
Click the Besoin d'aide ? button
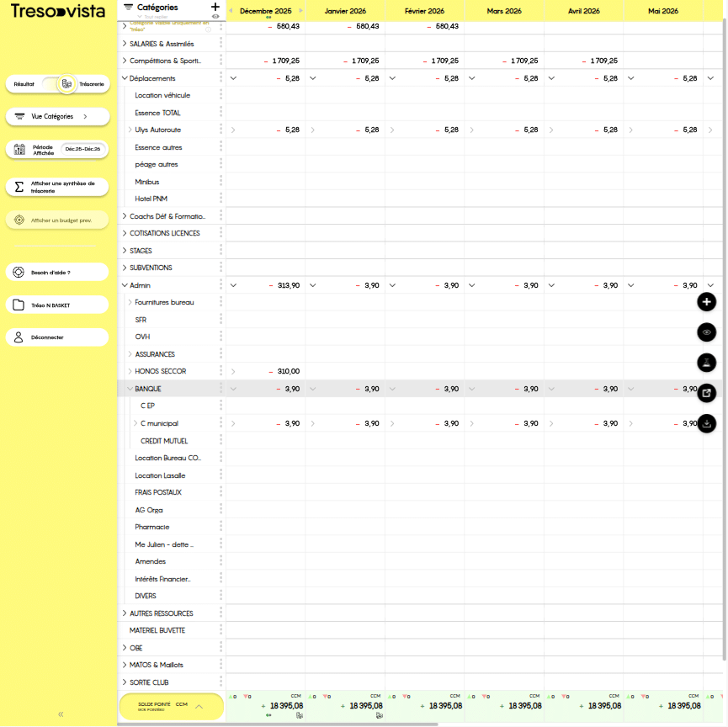pyautogui.click(x=57, y=273)
